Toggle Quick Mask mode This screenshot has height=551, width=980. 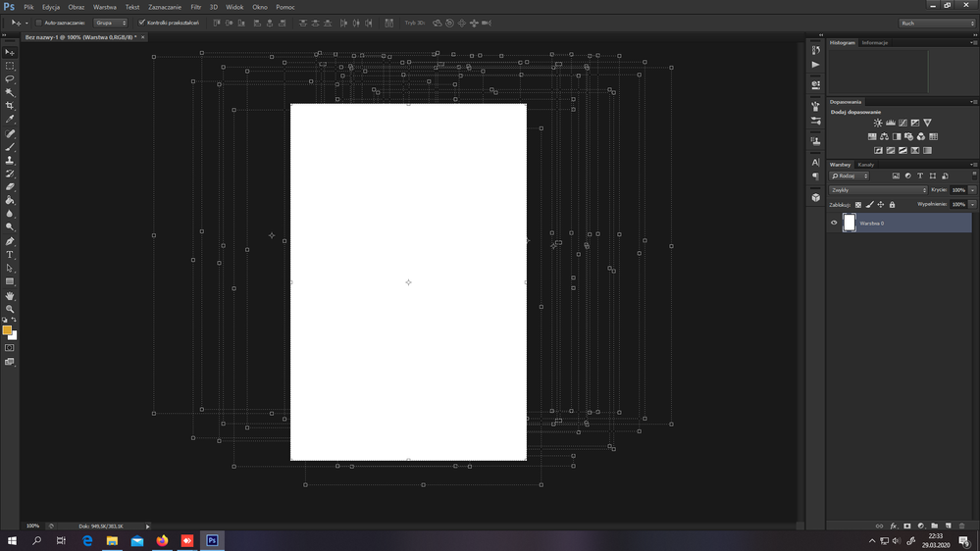tap(10, 348)
